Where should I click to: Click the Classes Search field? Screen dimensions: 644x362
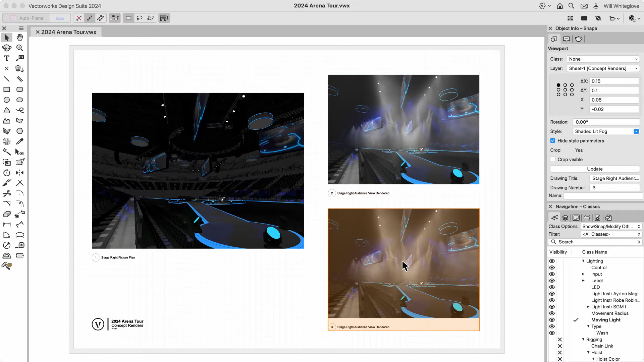tap(595, 242)
